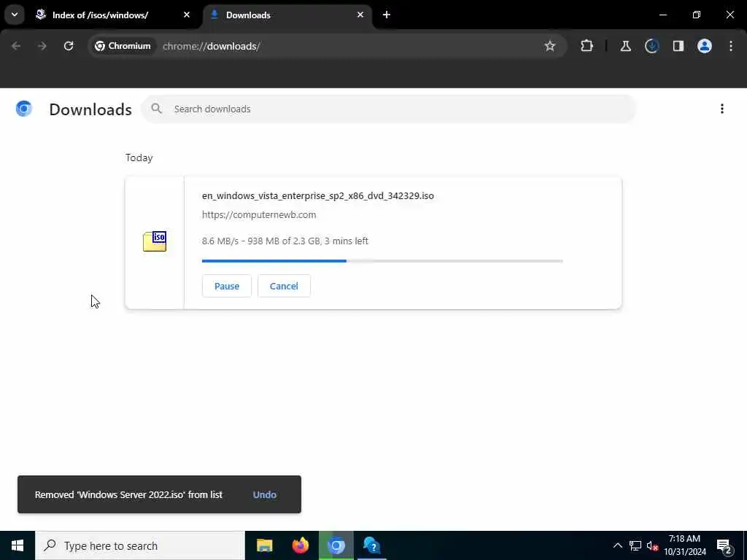Viewport: 747px width, 560px height.
Task: Toggle the side panel icon
Action: pos(678,46)
